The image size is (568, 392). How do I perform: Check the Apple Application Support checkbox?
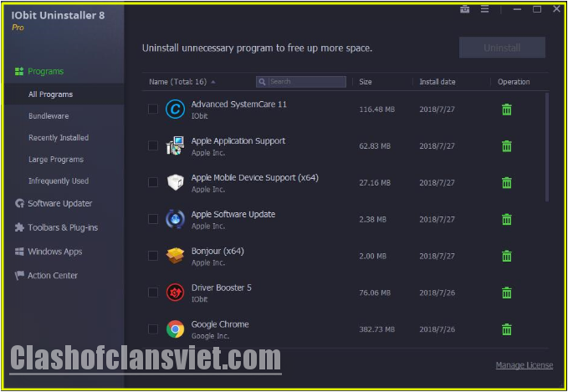click(x=153, y=146)
